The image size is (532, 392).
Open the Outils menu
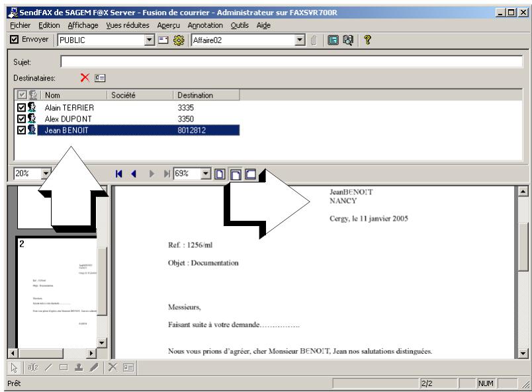tap(240, 25)
